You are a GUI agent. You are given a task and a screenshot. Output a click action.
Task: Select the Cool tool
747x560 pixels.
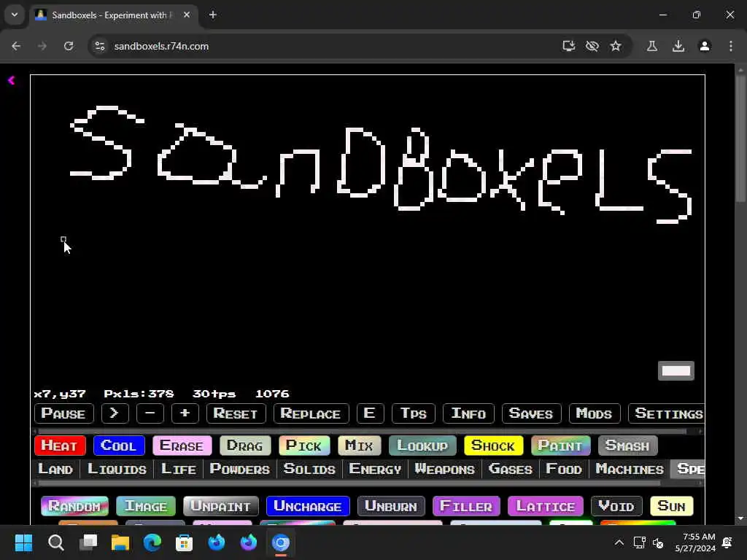(119, 446)
